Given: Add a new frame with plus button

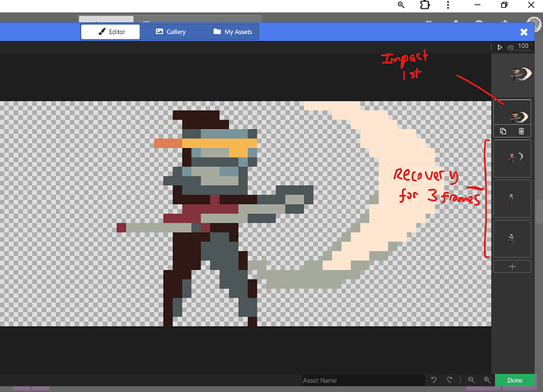Looking at the screenshot, I should click(512, 267).
